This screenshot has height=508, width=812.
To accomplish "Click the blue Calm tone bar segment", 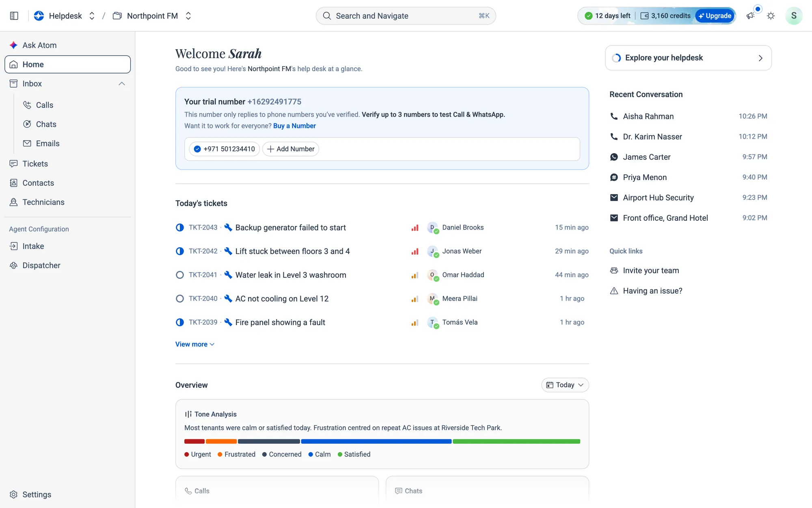I will click(376, 441).
